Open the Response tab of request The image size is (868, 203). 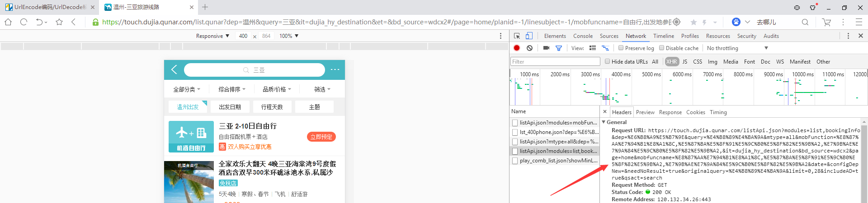[x=670, y=112]
